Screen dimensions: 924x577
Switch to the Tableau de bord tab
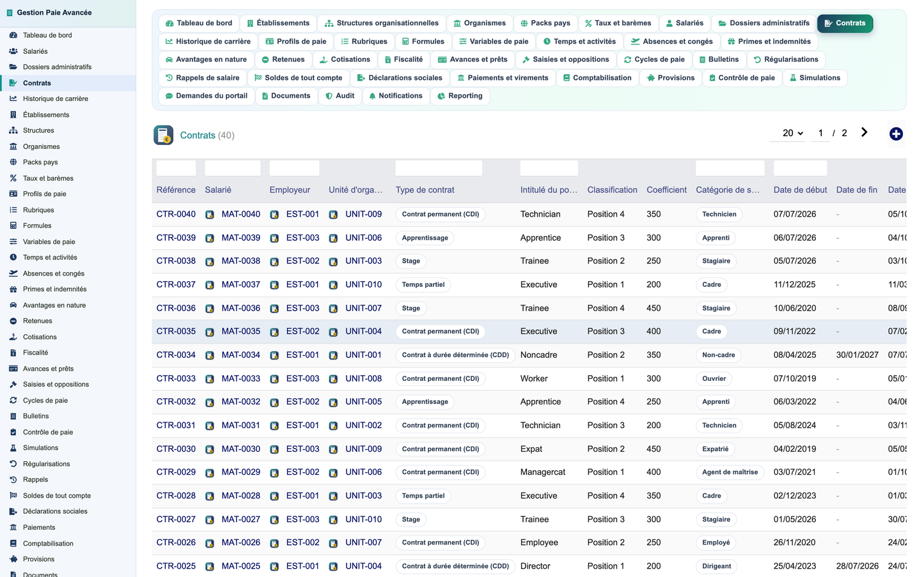pyautogui.click(x=199, y=23)
